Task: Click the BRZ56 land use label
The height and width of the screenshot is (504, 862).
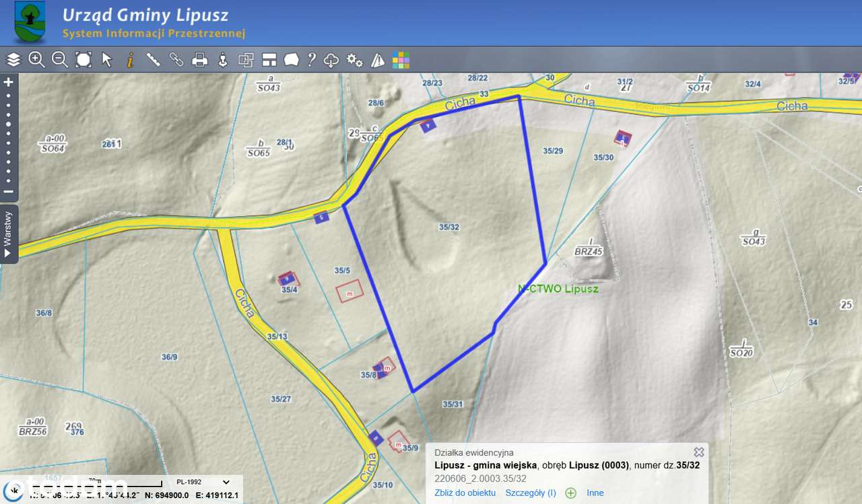Action: click(32, 431)
